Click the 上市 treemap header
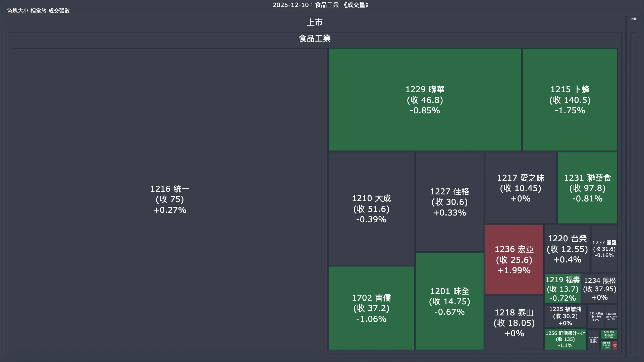This screenshot has width=644, height=362. coord(315,22)
